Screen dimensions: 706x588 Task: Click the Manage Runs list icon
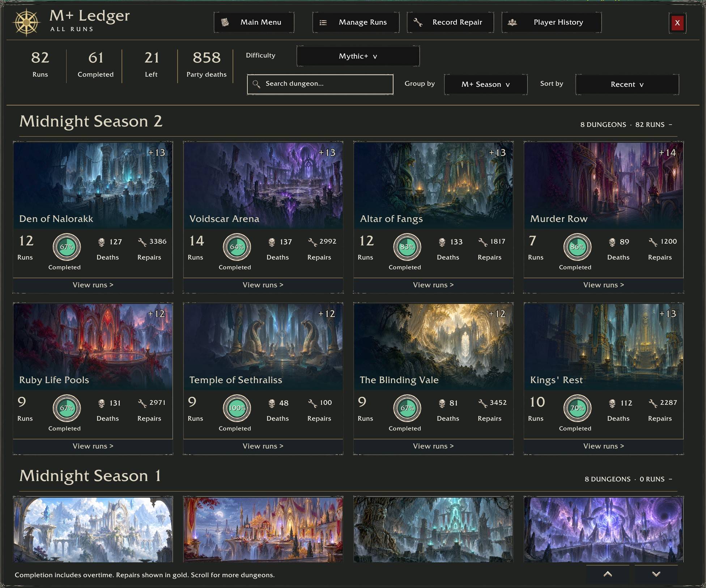323,23
